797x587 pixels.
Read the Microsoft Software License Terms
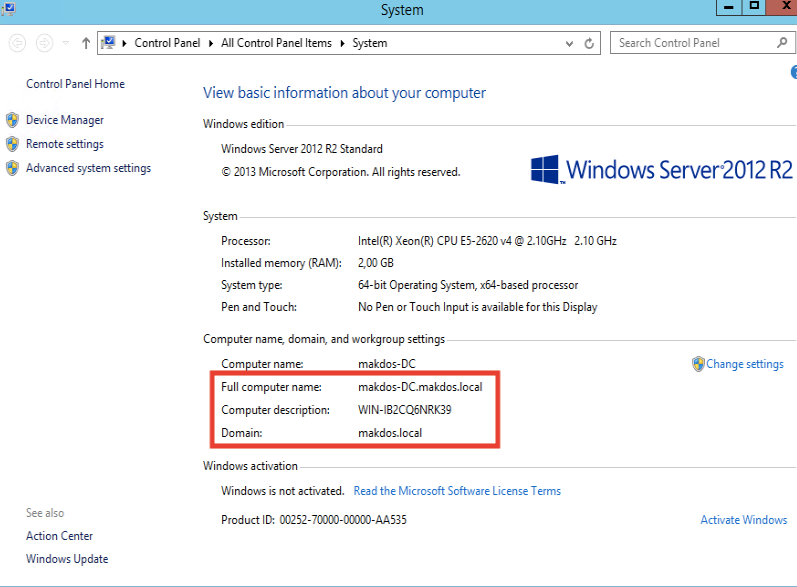(457, 491)
